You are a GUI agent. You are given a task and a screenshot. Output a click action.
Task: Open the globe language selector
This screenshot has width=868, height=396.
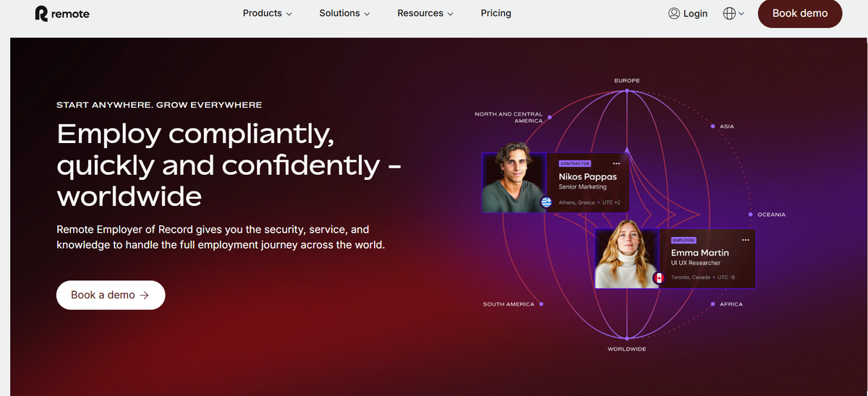(x=733, y=13)
